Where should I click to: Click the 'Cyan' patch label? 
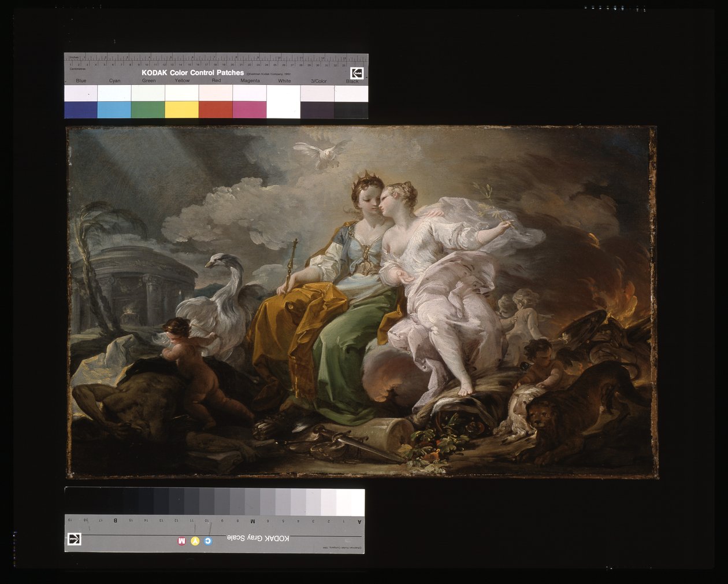tap(115, 81)
